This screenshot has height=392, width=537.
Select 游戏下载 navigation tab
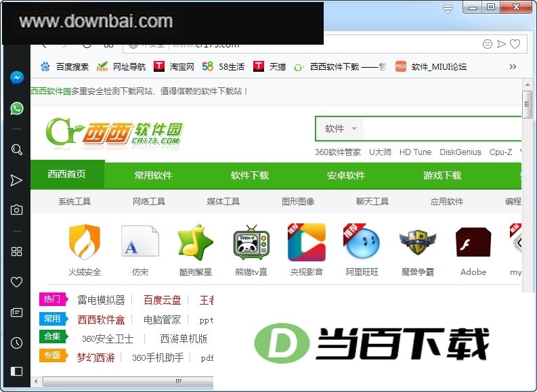click(442, 175)
